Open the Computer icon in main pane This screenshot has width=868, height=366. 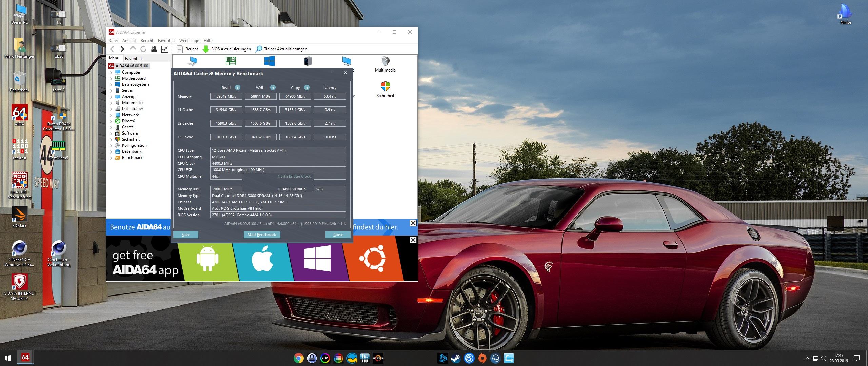click(x=193, y=61)
